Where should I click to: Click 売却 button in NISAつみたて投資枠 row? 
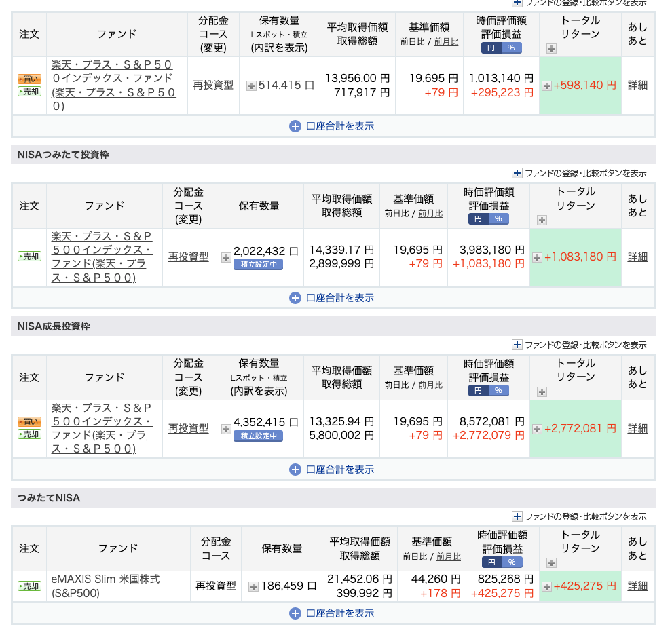29,256
